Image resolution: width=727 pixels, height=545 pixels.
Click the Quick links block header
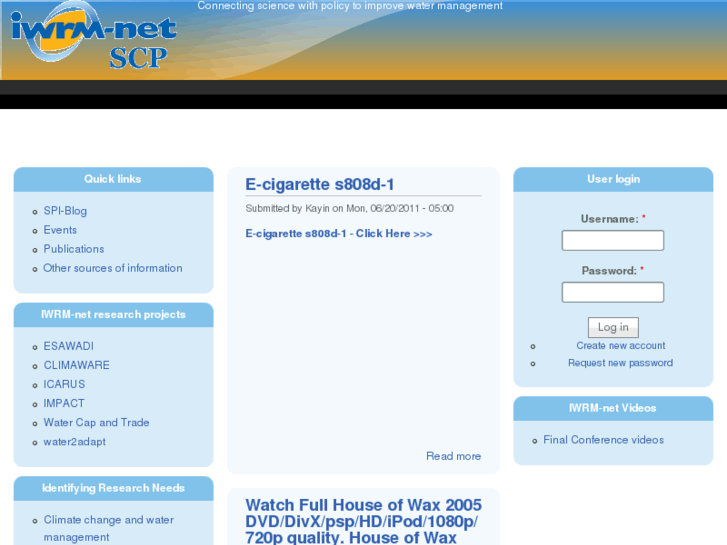pos(113,180)
